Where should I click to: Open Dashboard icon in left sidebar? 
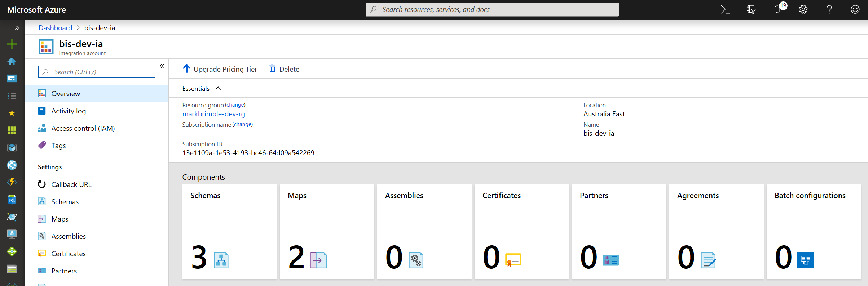click(x=12, y=79)
